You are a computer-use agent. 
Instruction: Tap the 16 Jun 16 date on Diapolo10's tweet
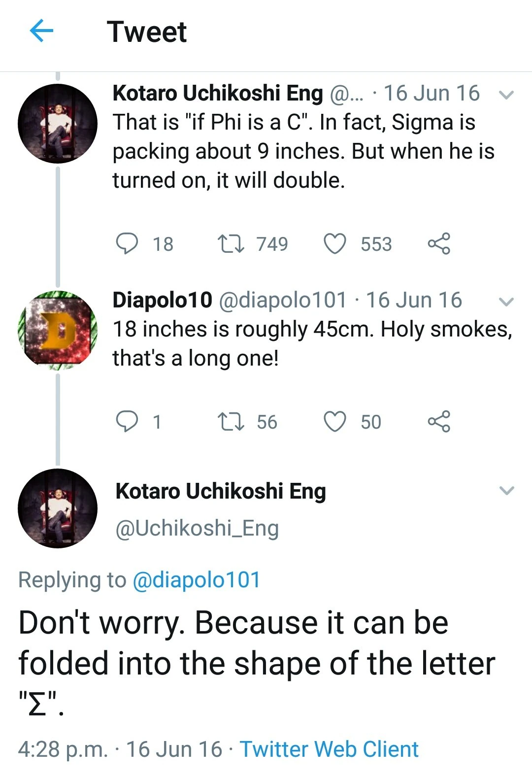click(x=414, y=300)
